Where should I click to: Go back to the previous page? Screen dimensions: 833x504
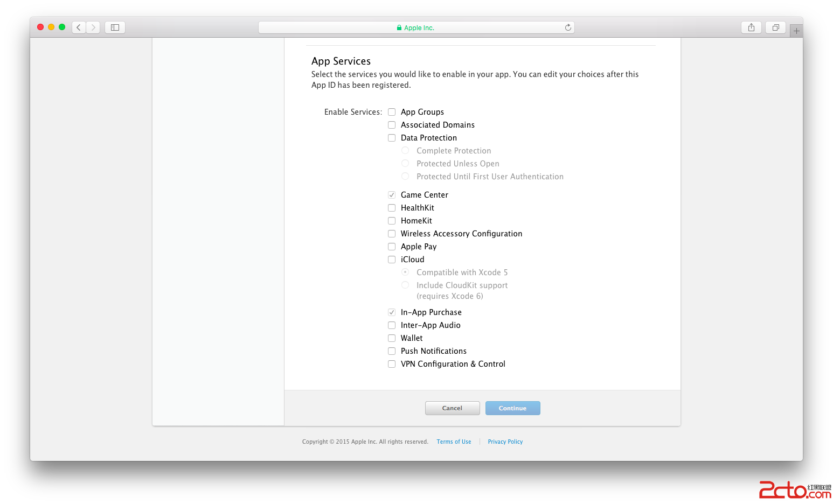click(x=79, y=27)
